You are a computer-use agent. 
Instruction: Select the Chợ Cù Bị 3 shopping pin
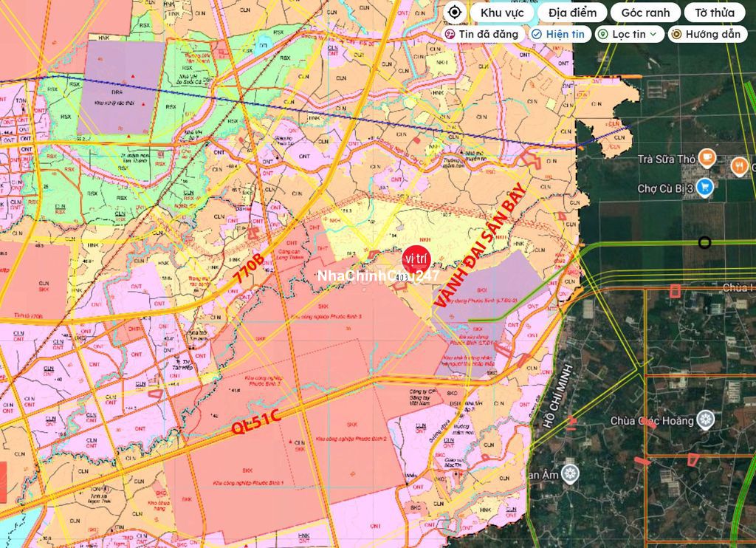pos(704,188)
